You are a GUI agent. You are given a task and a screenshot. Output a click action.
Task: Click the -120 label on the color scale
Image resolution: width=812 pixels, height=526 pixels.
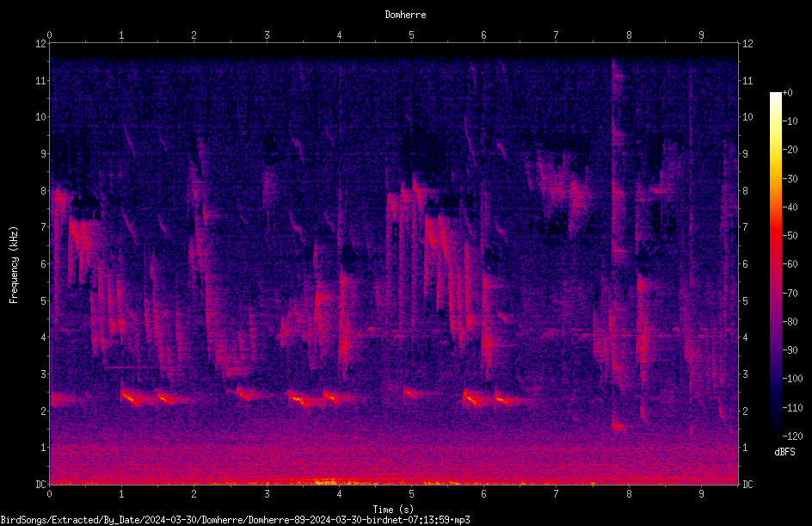[x=792, y=436]
